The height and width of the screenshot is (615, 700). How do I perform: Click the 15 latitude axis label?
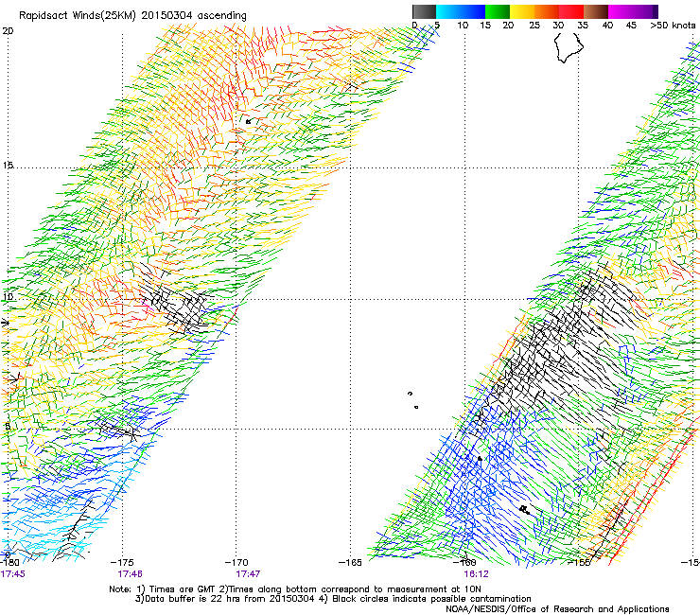click(8, 166)
